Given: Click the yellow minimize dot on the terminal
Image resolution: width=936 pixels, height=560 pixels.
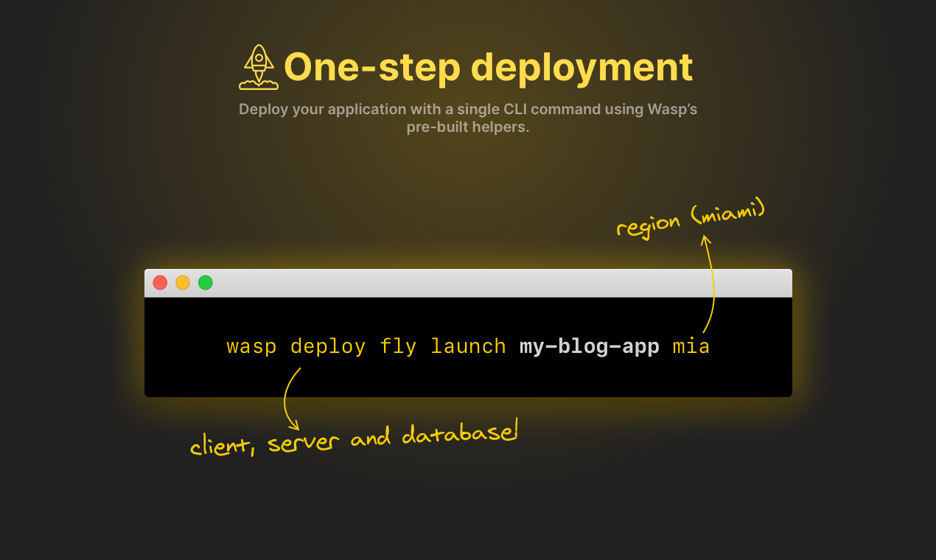Looking at the screenshot, I should click(183, 282).
